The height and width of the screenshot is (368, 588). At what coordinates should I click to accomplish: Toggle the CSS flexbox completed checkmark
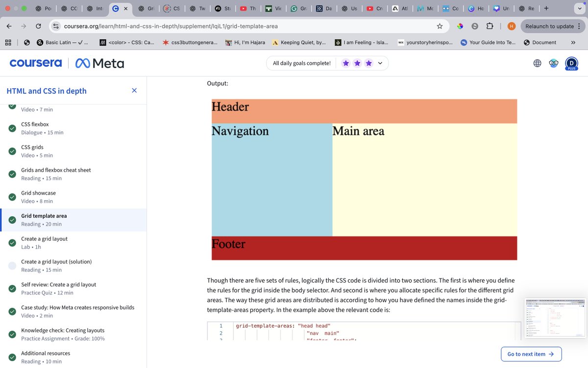(12, 128)
